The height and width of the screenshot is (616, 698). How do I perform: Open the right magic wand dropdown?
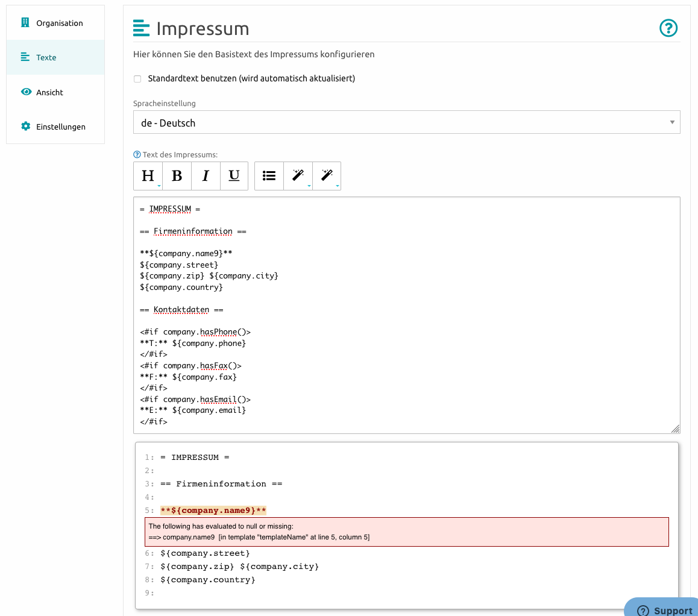327,176
